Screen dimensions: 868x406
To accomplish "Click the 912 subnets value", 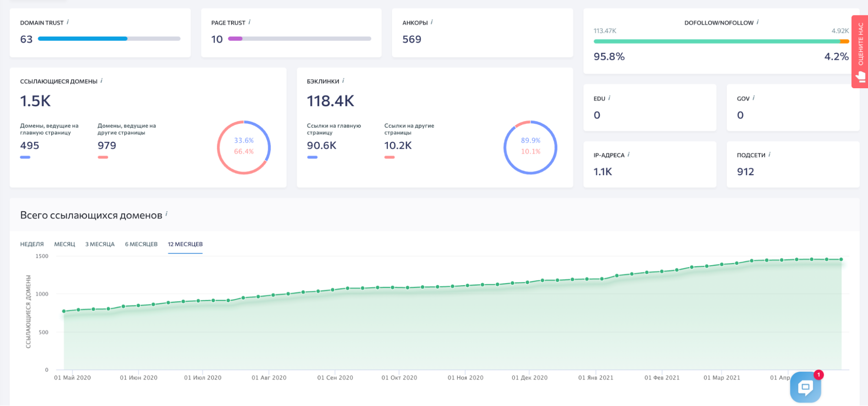I will coord(746,172).
